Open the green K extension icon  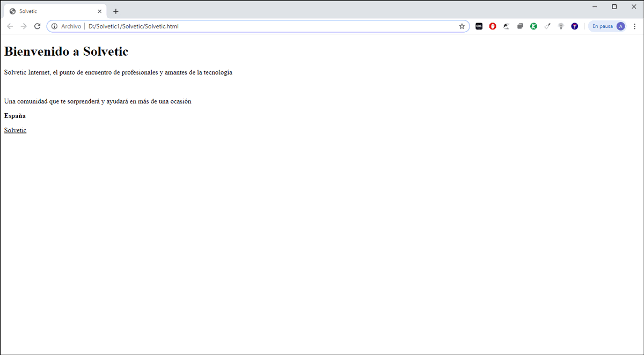point(533,26)
